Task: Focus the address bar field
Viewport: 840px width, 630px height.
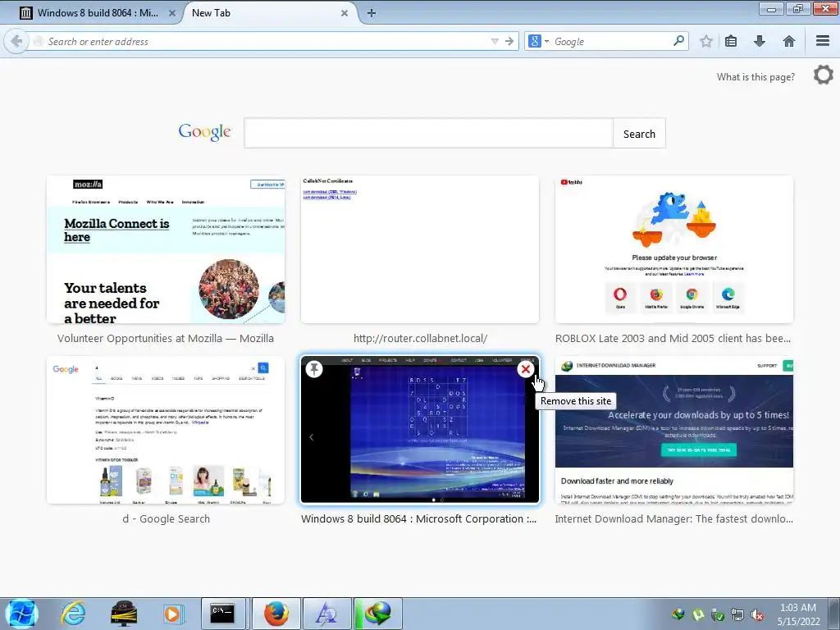Action: coord(268,41)
